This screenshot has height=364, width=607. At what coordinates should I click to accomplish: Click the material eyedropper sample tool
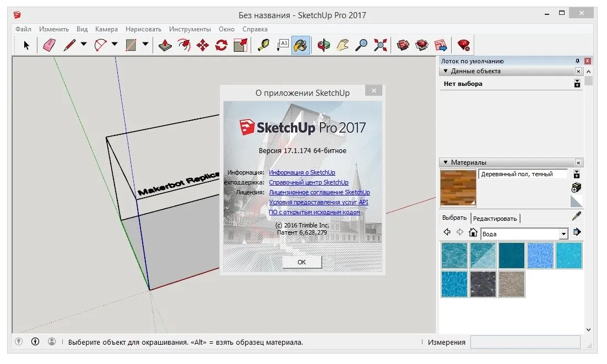(576, 216)
